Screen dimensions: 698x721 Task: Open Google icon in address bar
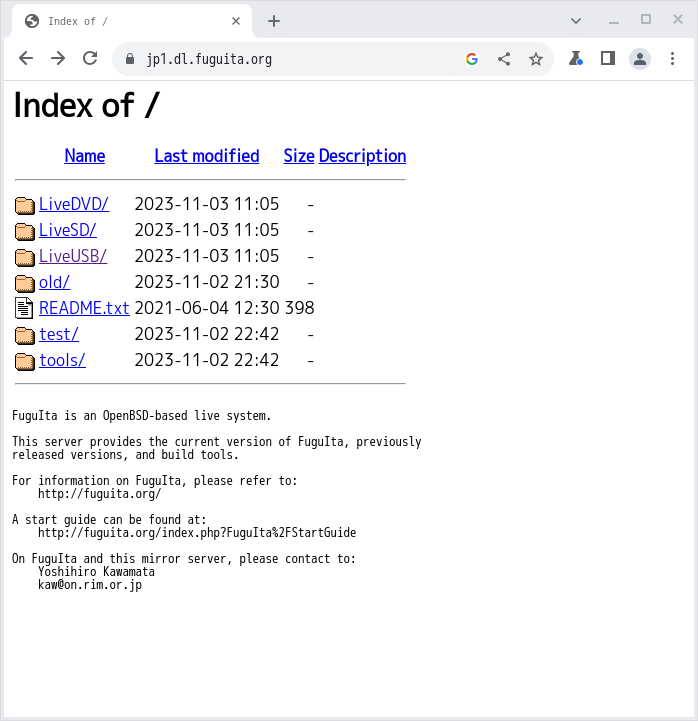(472, 59)
